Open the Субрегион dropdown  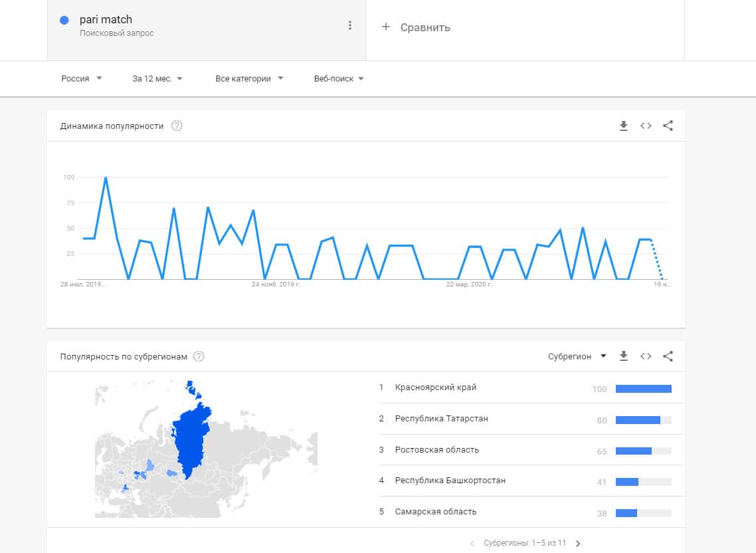point(577,357)
